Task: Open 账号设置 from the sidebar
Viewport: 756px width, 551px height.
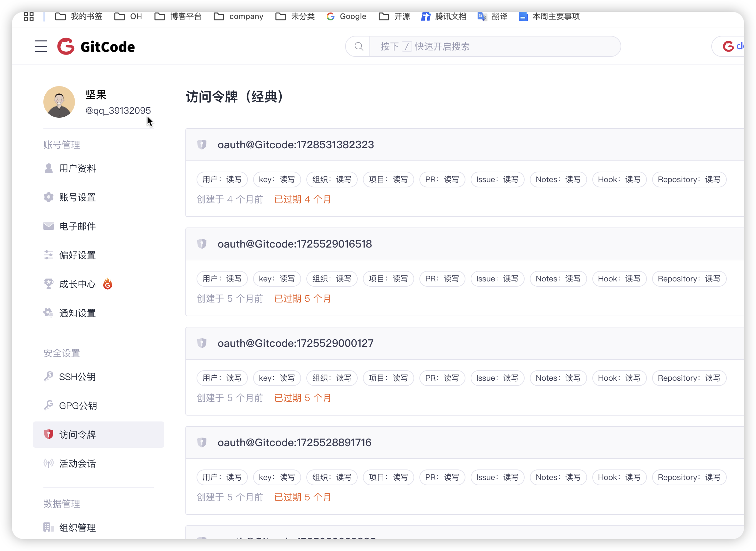Action: point(77,197)
